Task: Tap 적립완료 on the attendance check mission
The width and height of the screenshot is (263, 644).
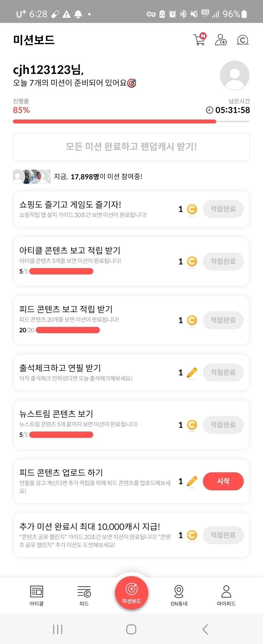Action: (223, 372)
